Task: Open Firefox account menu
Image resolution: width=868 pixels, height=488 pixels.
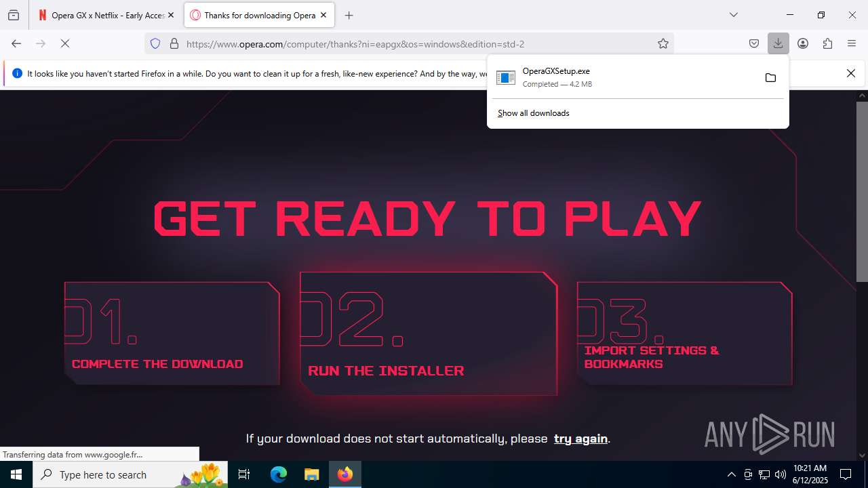Action: [x=803, y=43]
